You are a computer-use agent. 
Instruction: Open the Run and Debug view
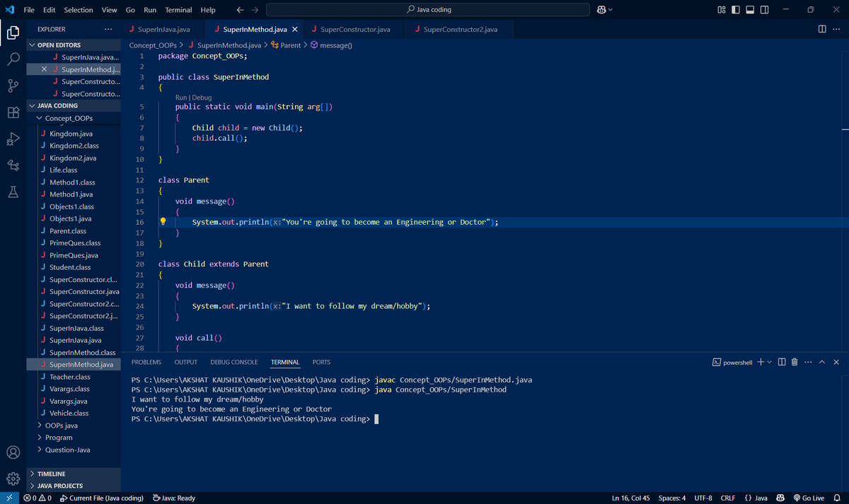[x=13, y=139]
